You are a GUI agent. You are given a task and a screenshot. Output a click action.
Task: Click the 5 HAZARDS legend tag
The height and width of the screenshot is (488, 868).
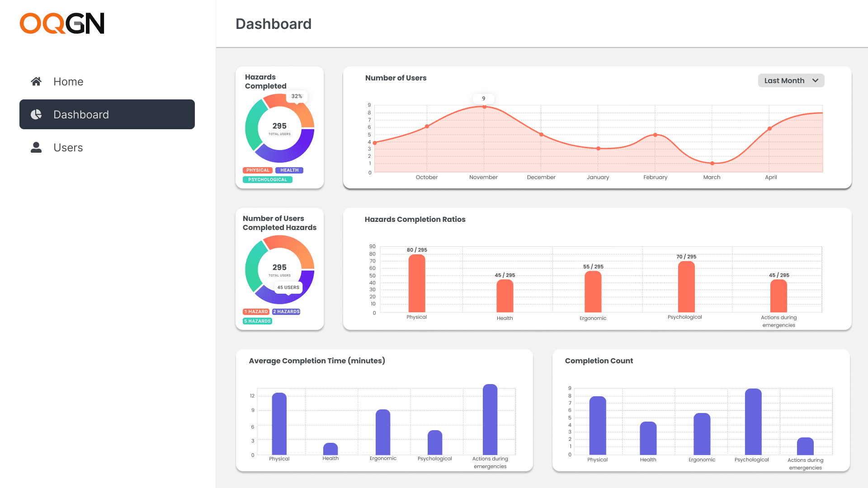[x=258, y=321]
